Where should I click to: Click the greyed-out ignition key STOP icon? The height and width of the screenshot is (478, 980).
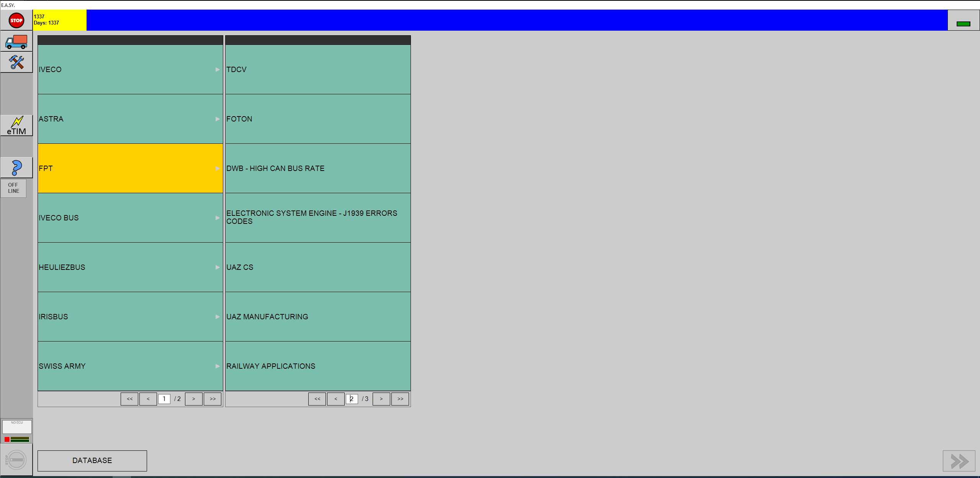(x=16, y=460)
